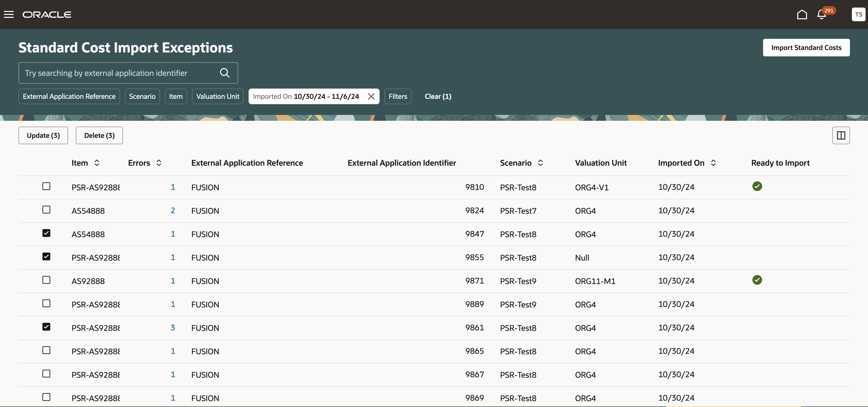Open the hamburger navigation menu

coord(9,14)
